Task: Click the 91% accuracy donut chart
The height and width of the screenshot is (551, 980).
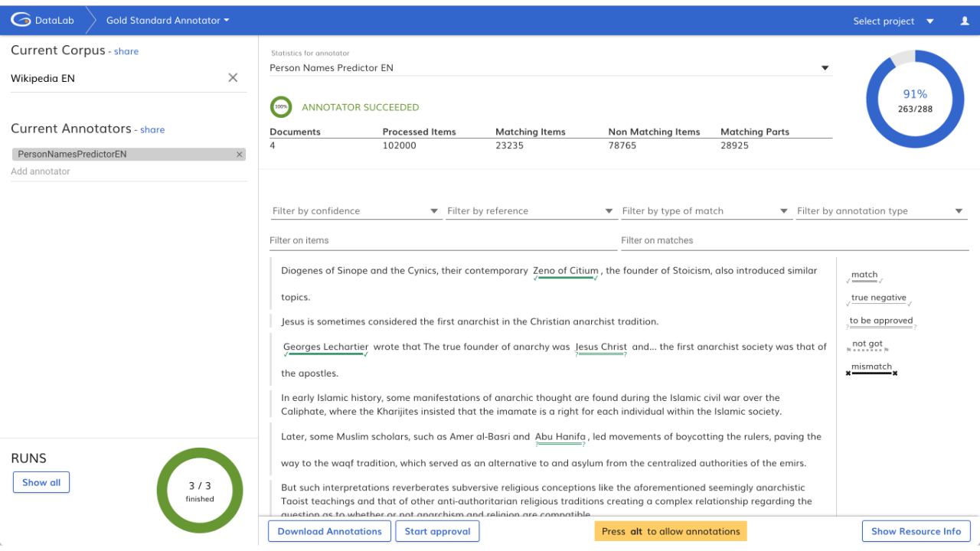Action: pos(915,99)
